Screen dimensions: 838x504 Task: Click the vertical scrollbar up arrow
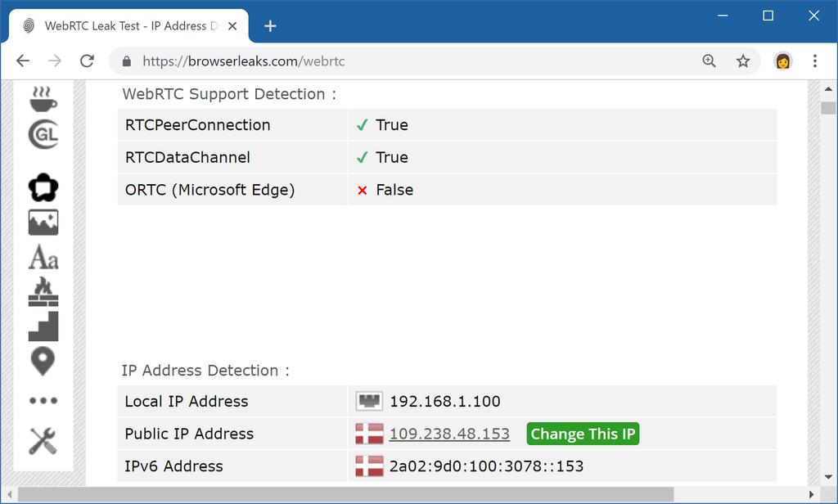point(828,89)
